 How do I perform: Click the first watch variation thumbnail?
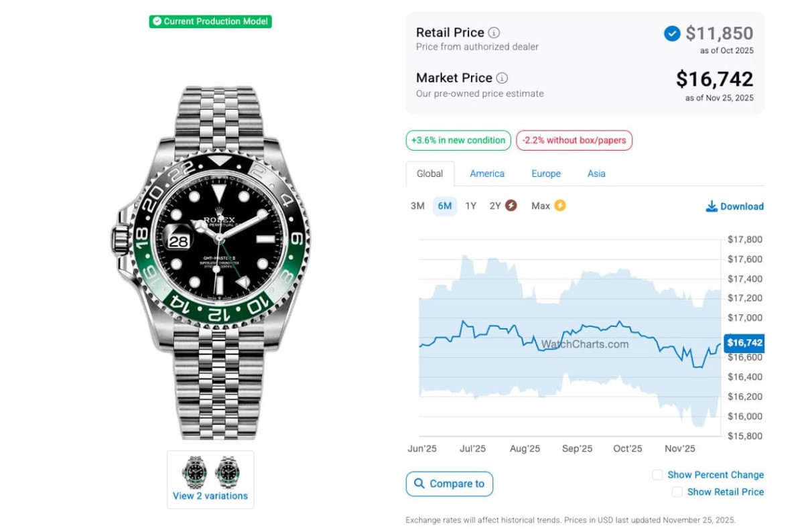(195, 472)
